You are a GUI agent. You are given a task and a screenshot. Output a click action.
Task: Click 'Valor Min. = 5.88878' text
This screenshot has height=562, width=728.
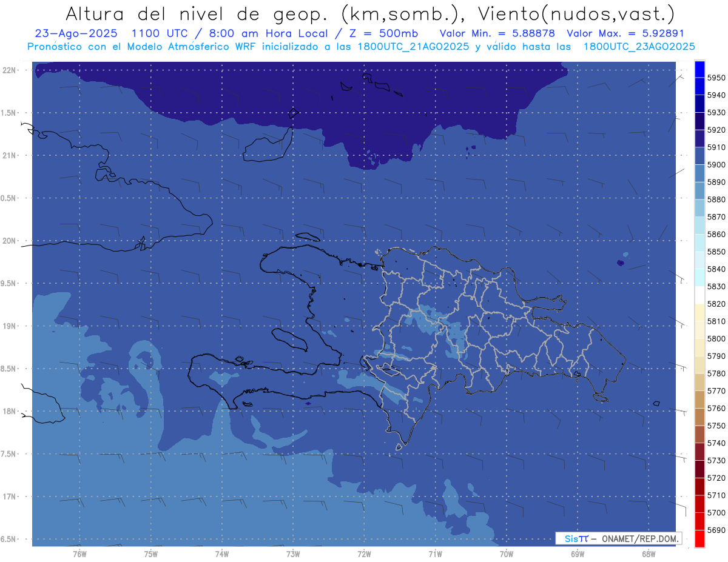tap(497, 33)
